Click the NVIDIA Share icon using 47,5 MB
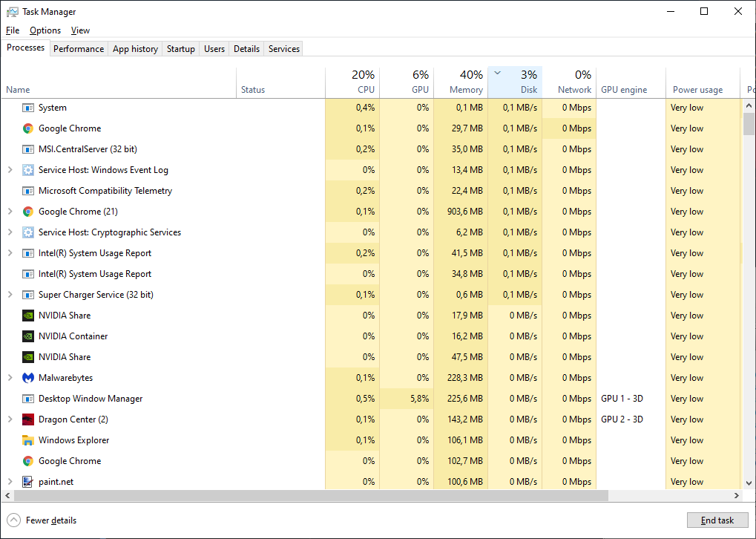 [x=28, y=356]
